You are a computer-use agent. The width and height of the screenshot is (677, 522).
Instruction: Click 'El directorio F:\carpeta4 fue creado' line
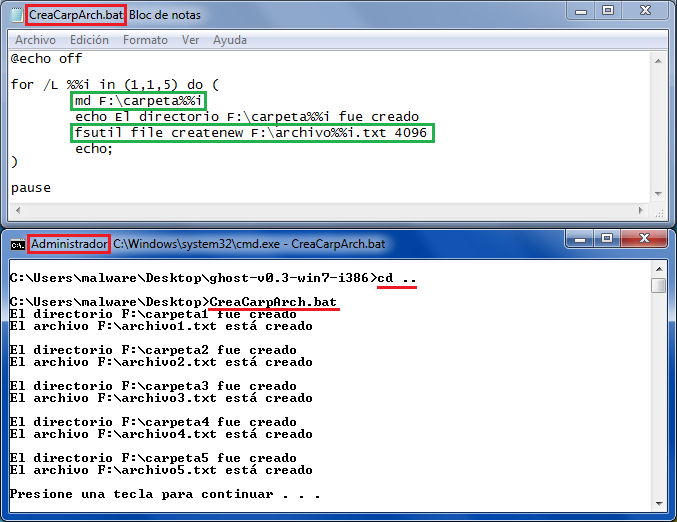(x=153, y=422)
